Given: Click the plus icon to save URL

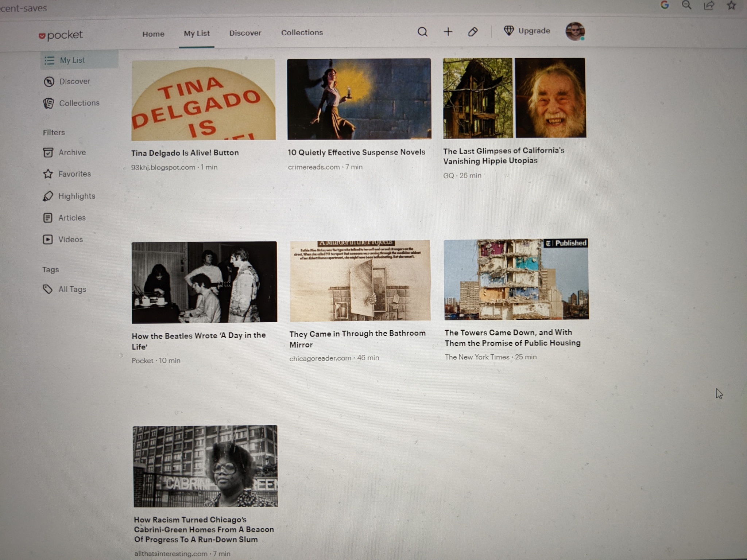Looking at the screenshot, I should pos(448,32).
